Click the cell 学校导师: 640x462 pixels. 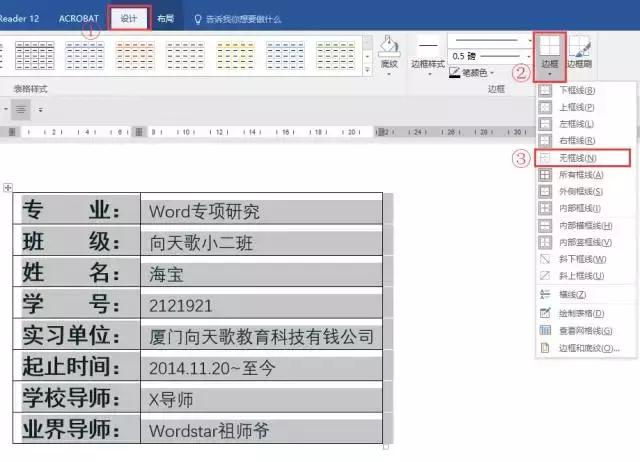point(77,398)
